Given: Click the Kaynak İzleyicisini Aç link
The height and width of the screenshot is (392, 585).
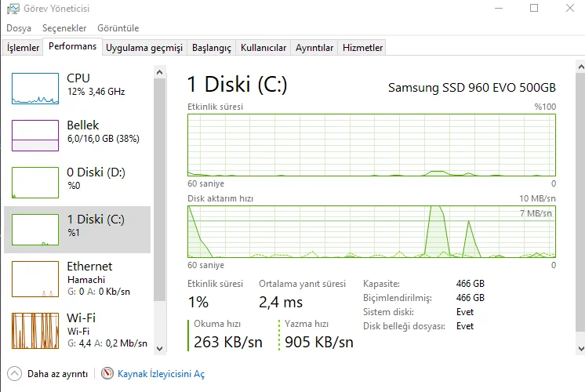Looking at the screenshot, I should [161, 374].
